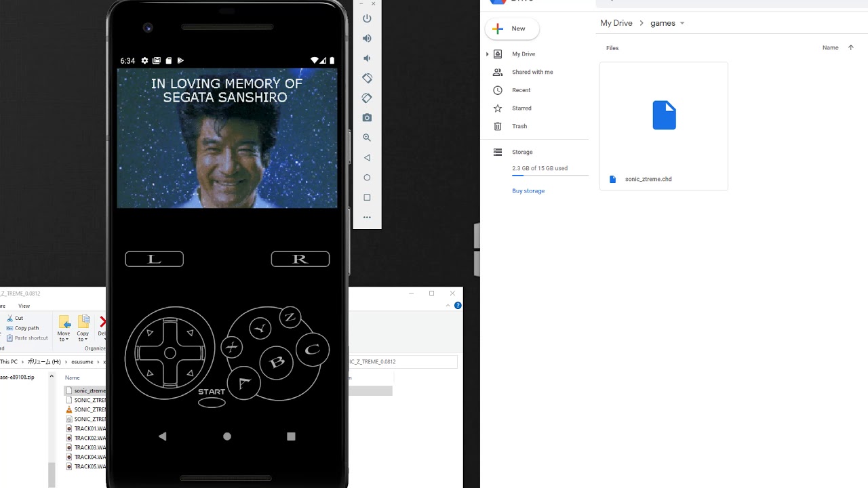
Task: Click the emulator sidebar home circle
Action: pyautogui.click(x=367, y=178)
